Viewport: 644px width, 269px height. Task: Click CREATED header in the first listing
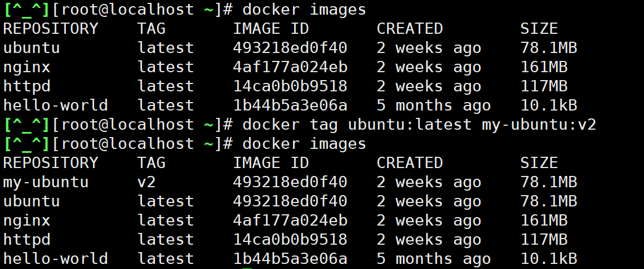coord(410,29)
